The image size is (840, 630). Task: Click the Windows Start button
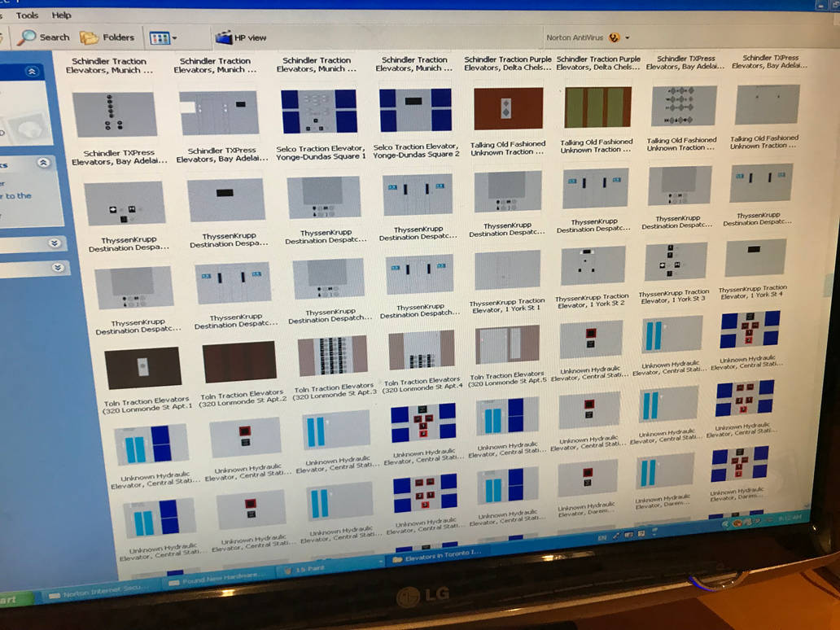coord(13,600)
